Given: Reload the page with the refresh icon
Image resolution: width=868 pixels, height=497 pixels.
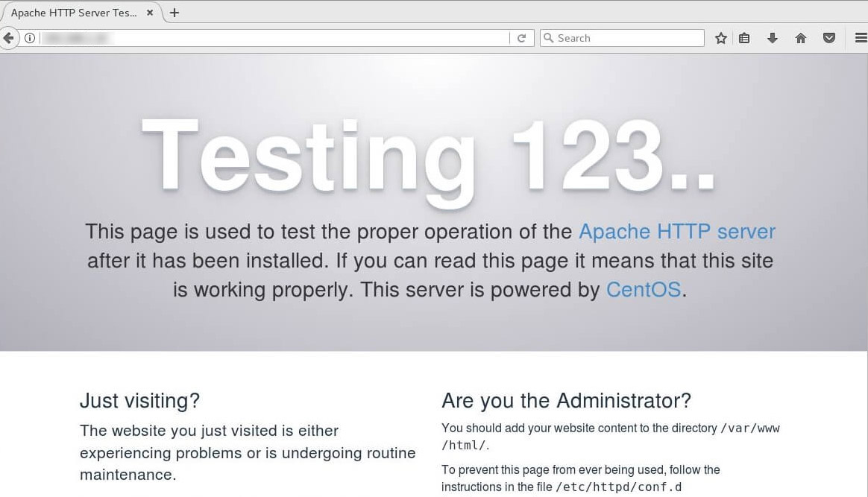Looking at the screenshot, I should [521, 38].
